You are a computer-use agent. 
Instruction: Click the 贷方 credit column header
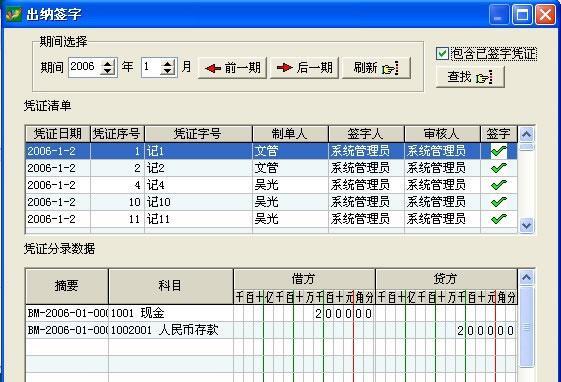[x=446, y=279]
